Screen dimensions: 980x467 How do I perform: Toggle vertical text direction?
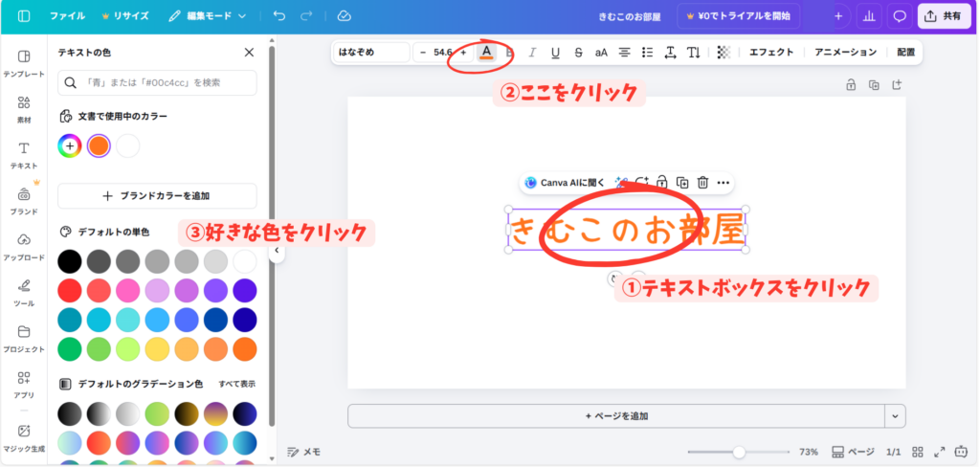(694, 53)
